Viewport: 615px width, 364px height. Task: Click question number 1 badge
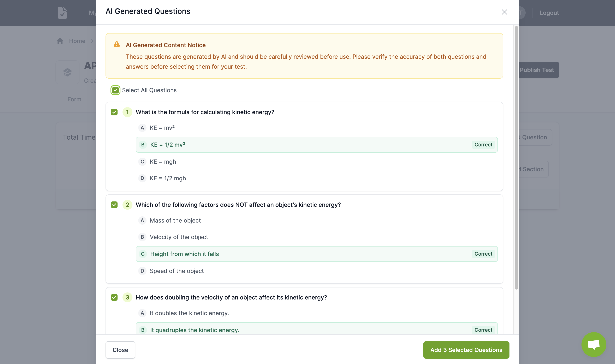tap(127, 112)
